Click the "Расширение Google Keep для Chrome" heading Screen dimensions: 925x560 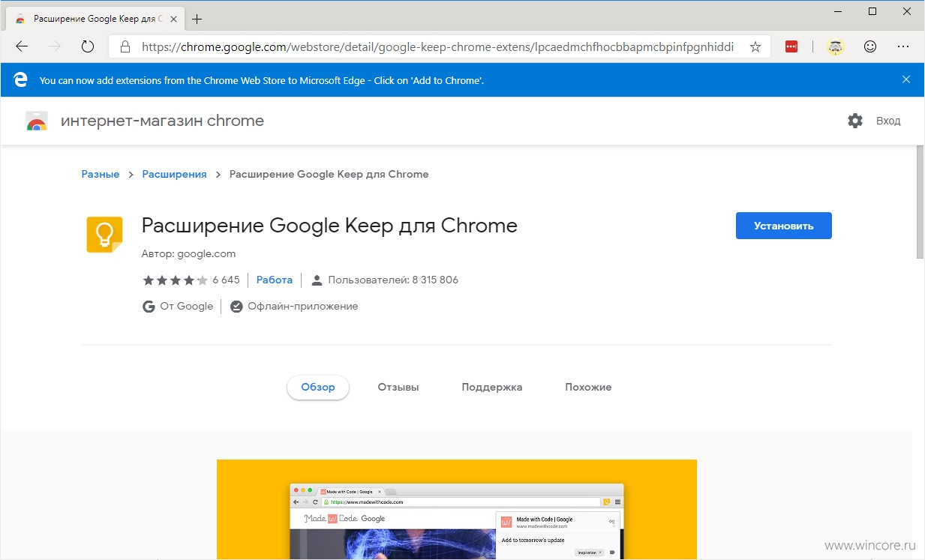(329, 226)
